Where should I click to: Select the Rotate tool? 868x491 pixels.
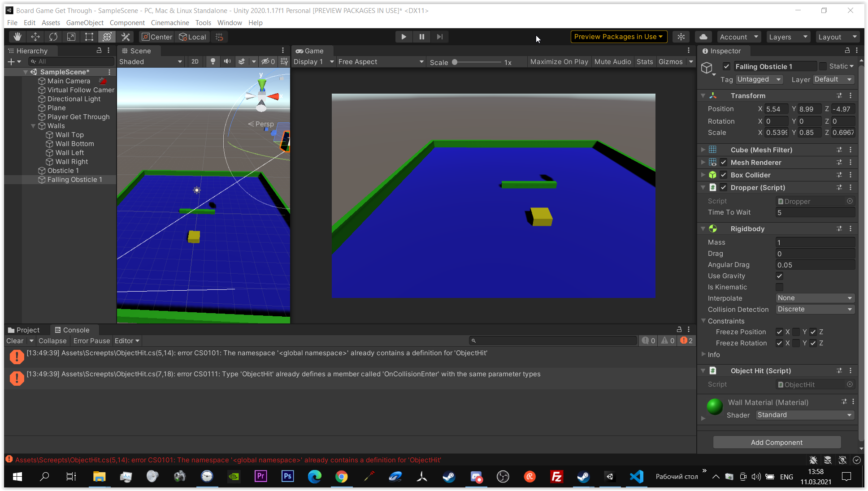[53, 37]
